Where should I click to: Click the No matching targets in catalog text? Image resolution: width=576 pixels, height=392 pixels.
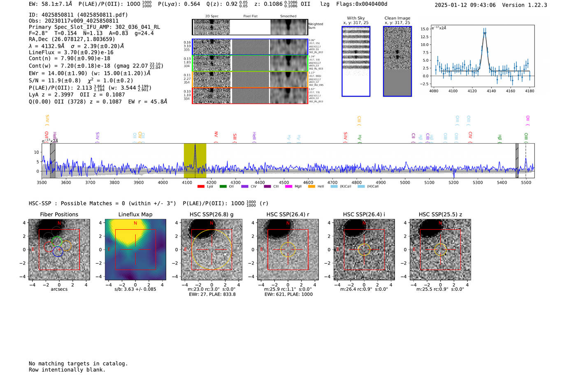point(78,364)
